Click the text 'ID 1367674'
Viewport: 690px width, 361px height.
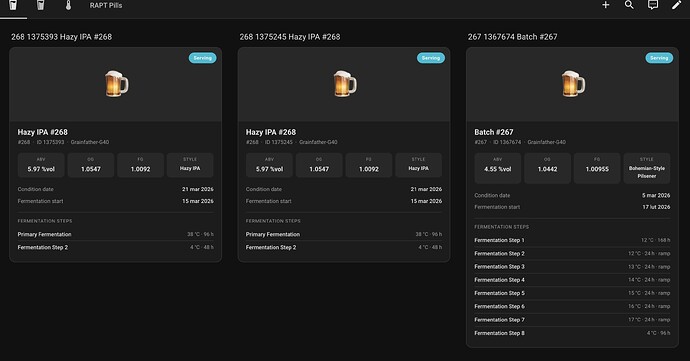[507, 142]
